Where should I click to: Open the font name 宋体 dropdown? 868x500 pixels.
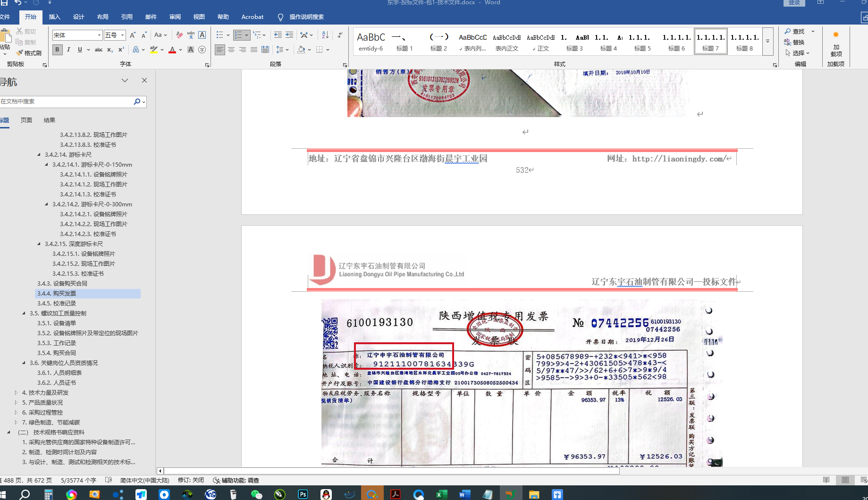(99, 35)
